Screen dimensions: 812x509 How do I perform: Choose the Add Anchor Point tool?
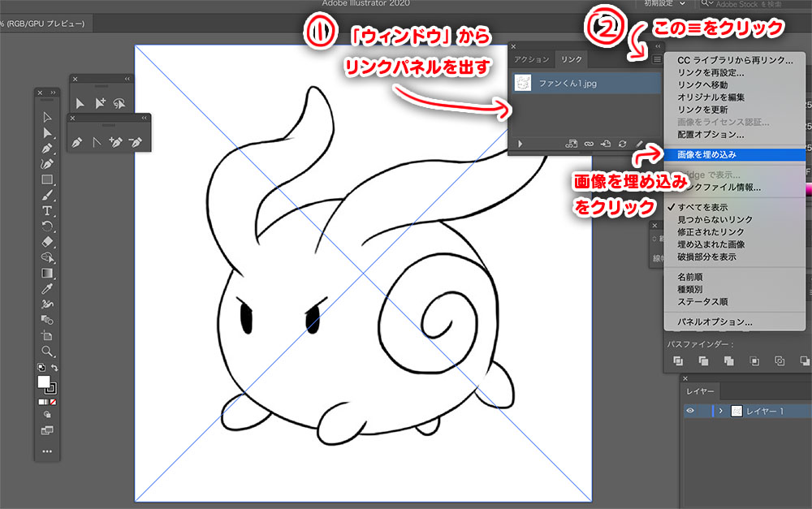115,142
